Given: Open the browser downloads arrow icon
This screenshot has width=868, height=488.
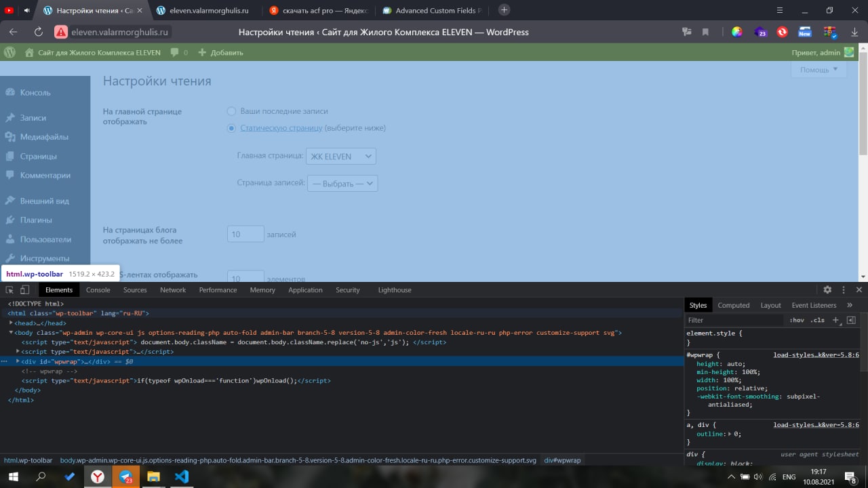Looking at the screenshot, I should click(854, 32).
